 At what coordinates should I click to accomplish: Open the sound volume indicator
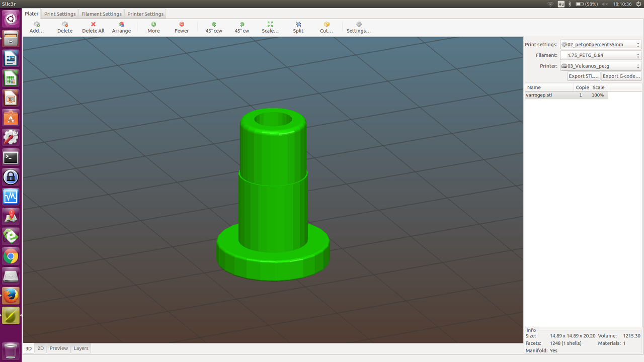click(x=605, y=4)
